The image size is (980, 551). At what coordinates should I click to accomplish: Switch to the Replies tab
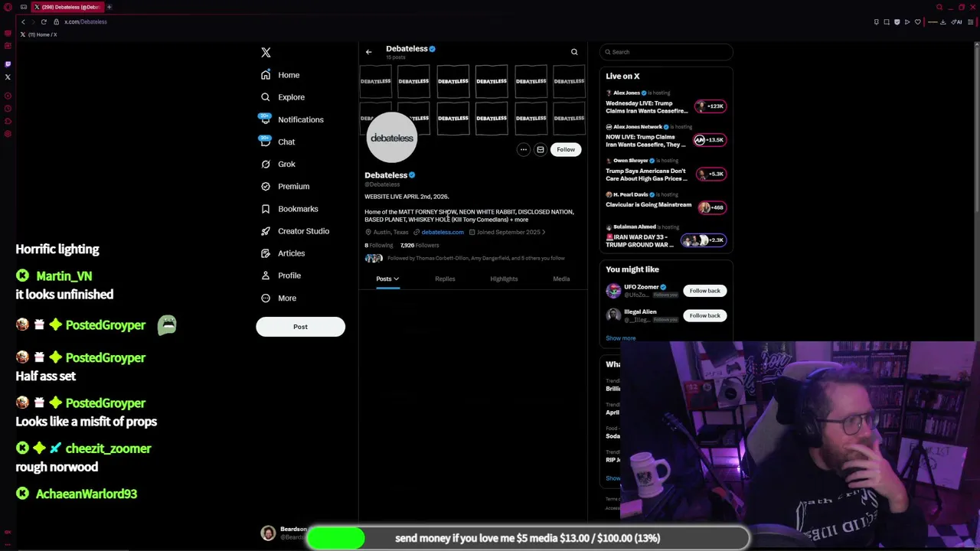click(x=445, y=279)
